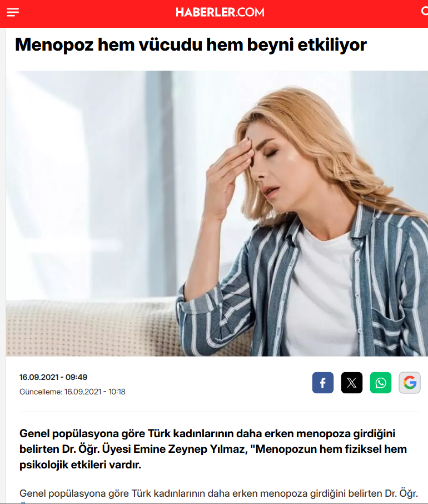This screenshot has width=428, height=504.
Task: Click the 'psikolojik etkileri vardır.' summary line
Action: [x=80, y=465]
